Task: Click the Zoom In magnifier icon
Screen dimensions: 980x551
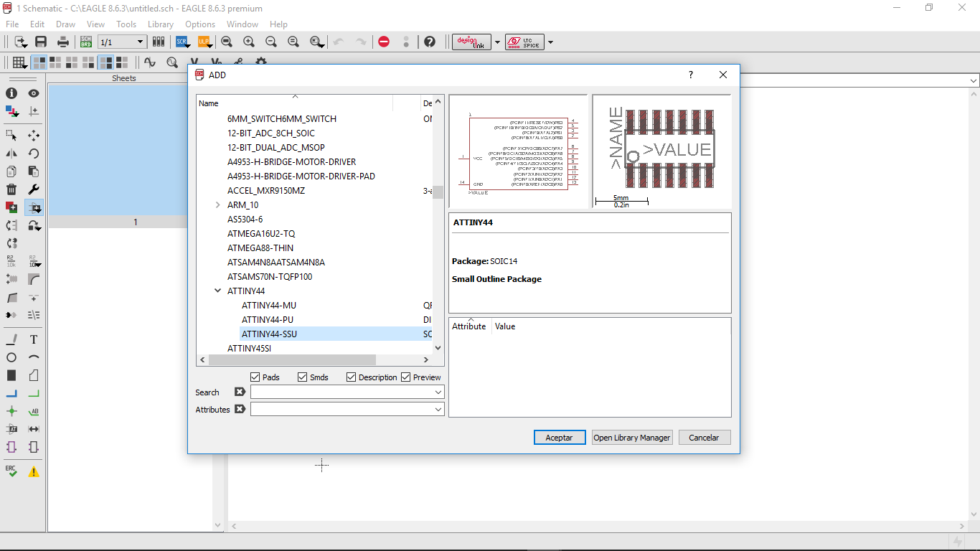Action: (x=249, y=42)
